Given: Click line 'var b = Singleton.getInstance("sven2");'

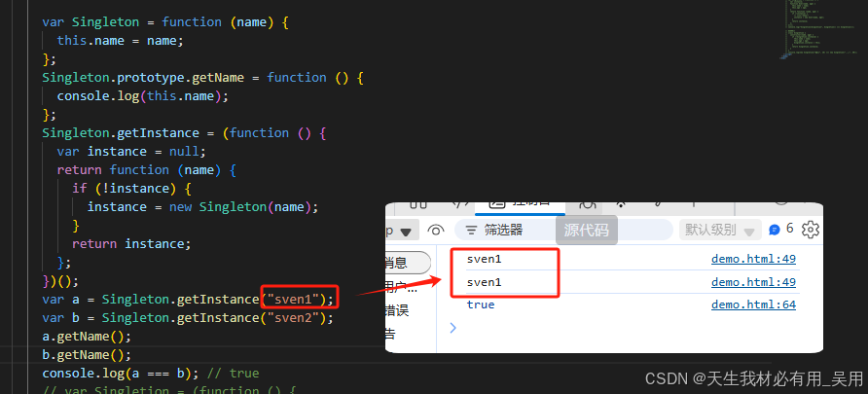Looking at the screenshot, I should tap(188, 318).
